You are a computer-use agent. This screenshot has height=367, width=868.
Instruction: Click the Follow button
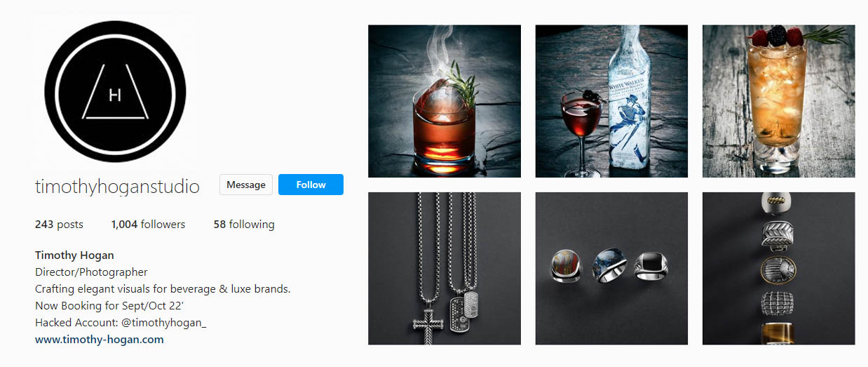point(311,185)
